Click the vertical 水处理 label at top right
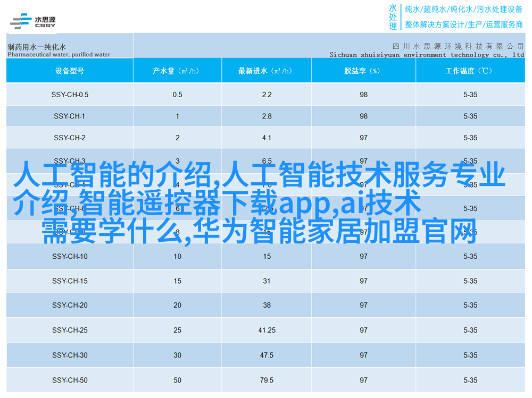The height and width of the screenshot is (398, 532). pyautogui.click(x=393, y=17)
